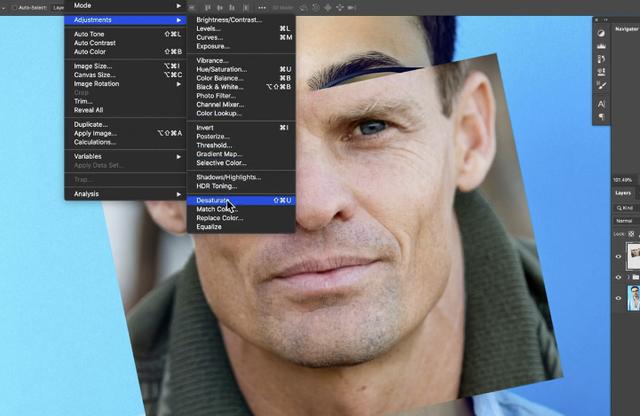The width and height of the screenshot is (640, 416).
Task: Choose Black & White... adjustment
Action: pyautogui.click(x=241, y=87)
